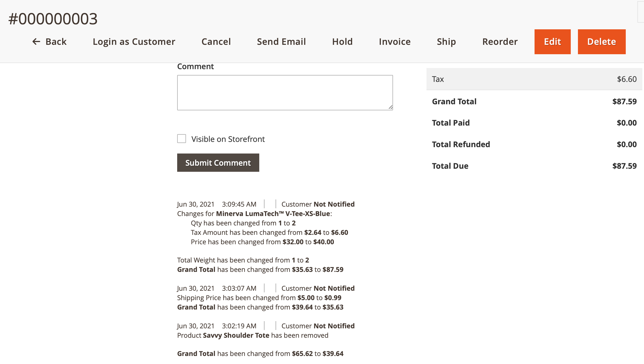Put the order on Hold
The width and height of the screenshot is (644, 364).
click(x=342, y=42)
